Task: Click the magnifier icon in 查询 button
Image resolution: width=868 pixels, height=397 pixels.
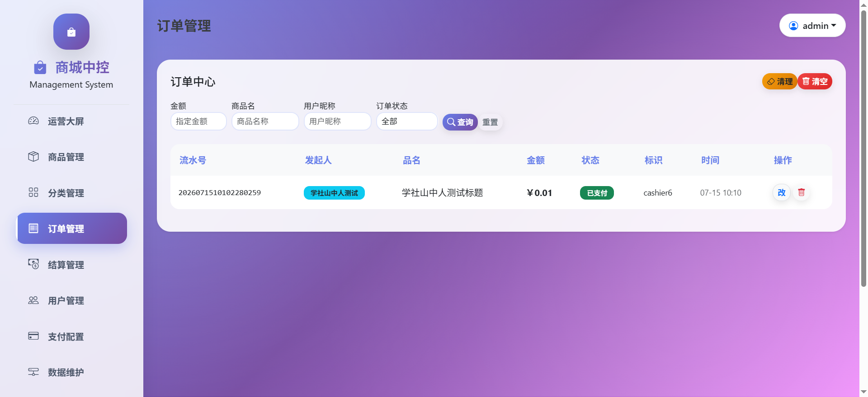Action: 451,122
